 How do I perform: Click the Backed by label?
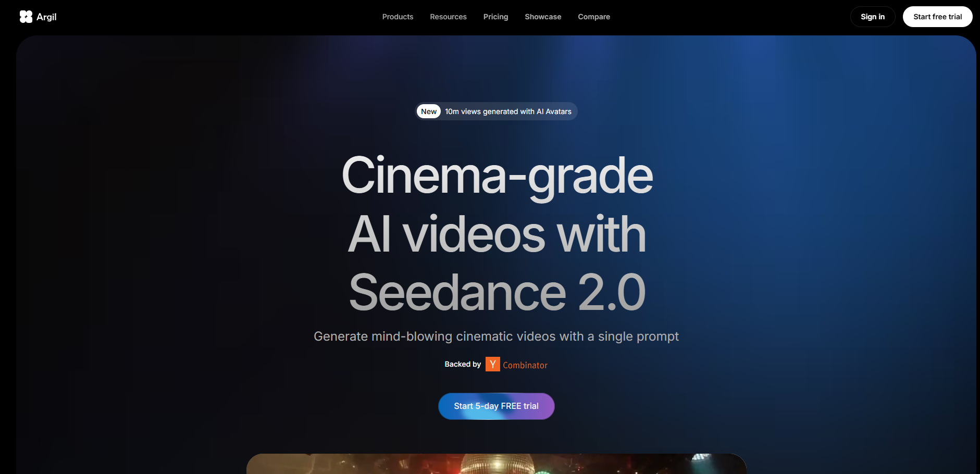[x=463, y=364]
